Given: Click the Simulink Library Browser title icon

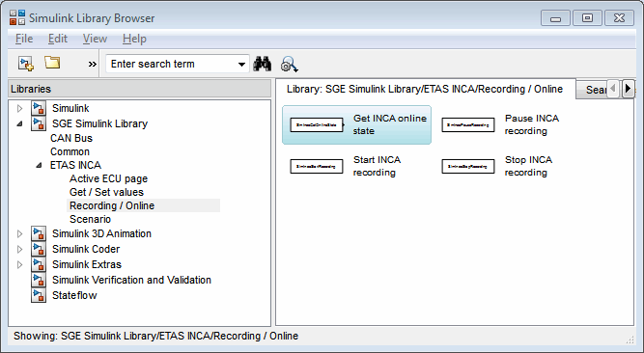Looking at the screenshot, I should click(x=17, y=17).
